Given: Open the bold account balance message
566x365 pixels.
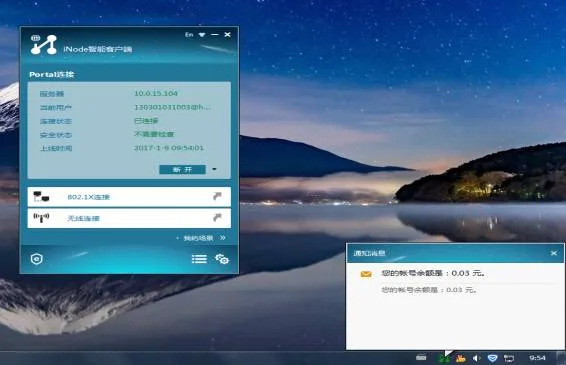Looking at the screenshot, I should tap(433, 273).
